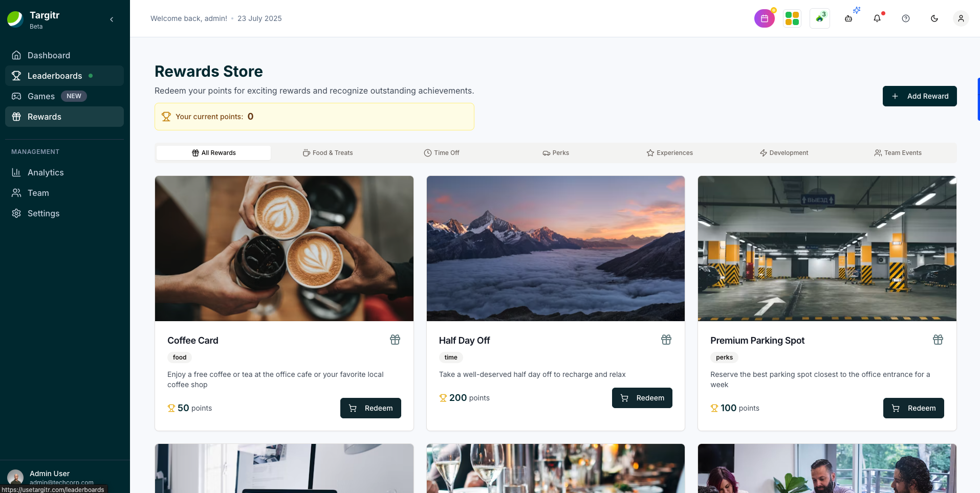Image resolution: width=980 pixels, height=493 pixels.
Task: Switch to the Experiences tab
Action: tap(670, 153)
